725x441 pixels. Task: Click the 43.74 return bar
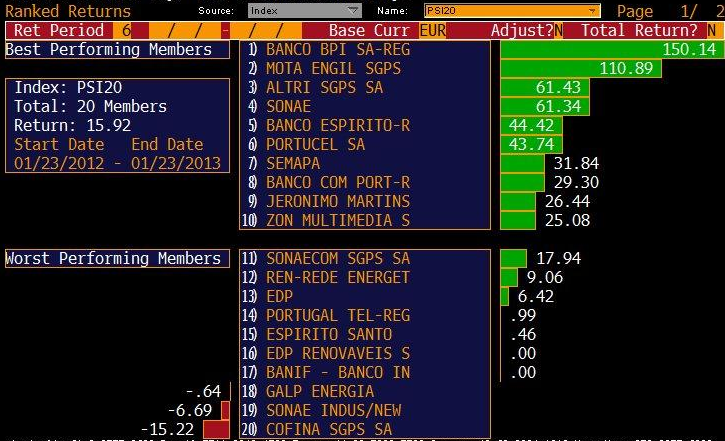coord(531,144)
